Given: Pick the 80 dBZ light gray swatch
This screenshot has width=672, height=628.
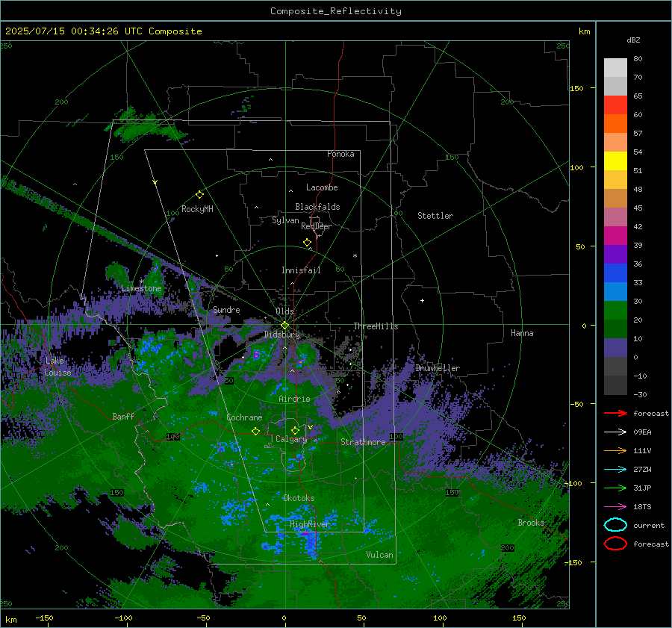Looking at the screenshot, I should point(615,68).
